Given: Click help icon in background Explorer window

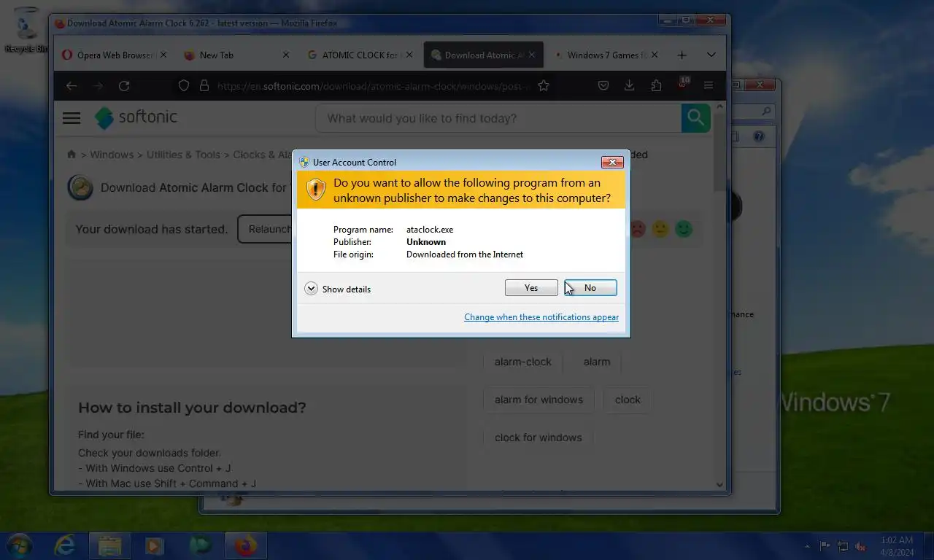Looking at the screenshot, I should tap(759, 136).
